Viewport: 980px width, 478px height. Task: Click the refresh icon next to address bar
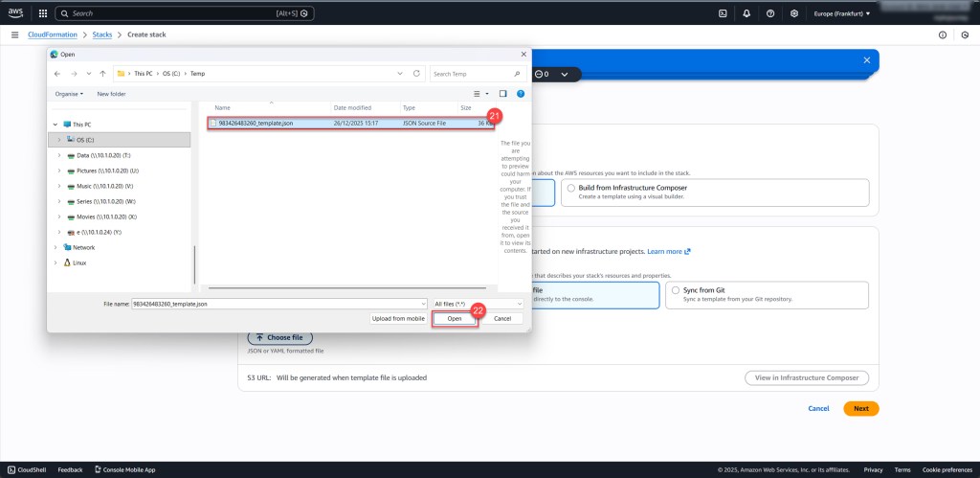click(x=416, y=73)
